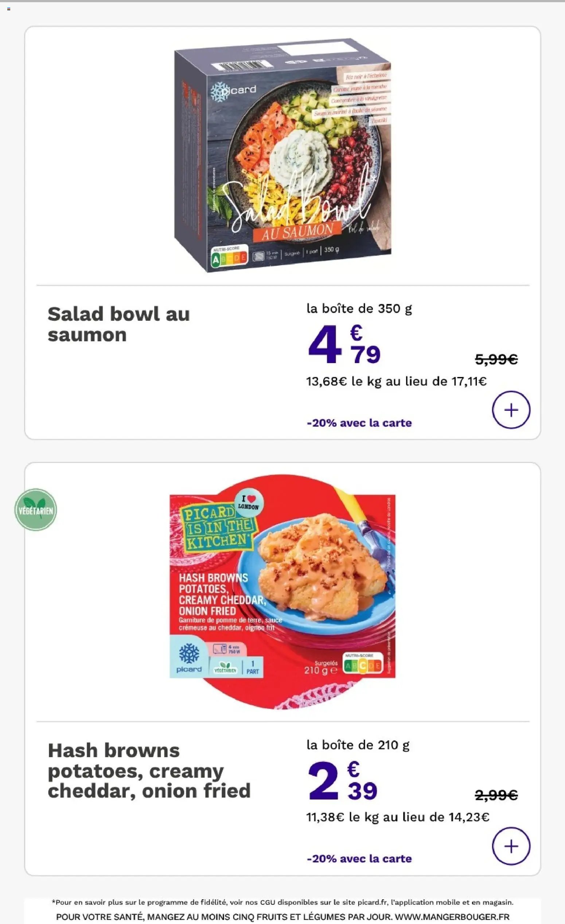
Task: Select the 4€79 promotional price
Action: click(344, 344)
